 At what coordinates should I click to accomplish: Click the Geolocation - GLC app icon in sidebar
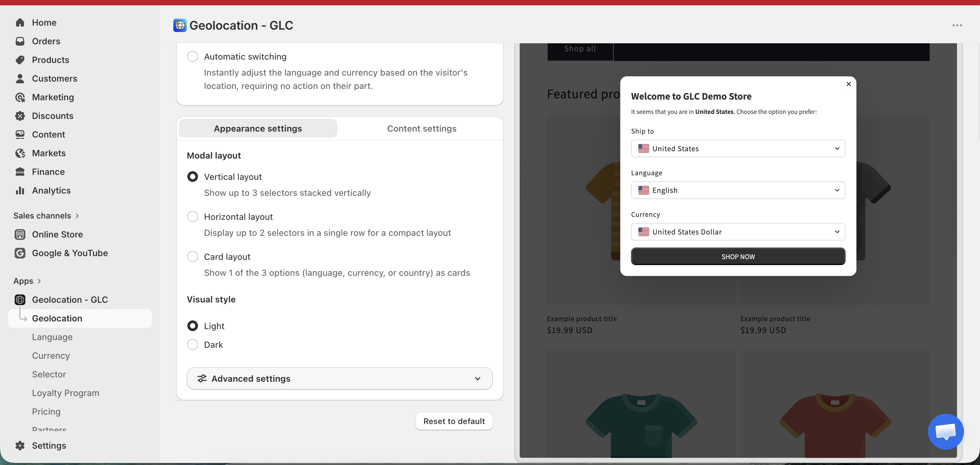(x=20, y=299)
